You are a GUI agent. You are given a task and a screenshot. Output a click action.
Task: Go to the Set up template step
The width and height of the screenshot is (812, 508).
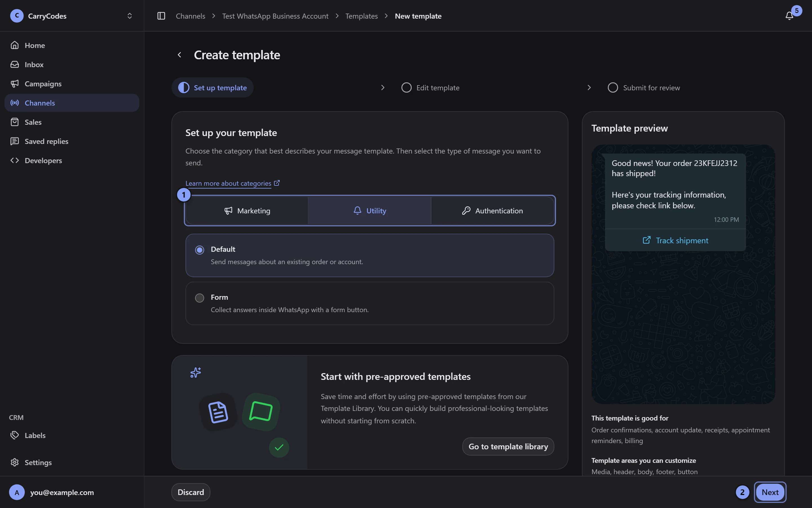click(x=212, y=88)
